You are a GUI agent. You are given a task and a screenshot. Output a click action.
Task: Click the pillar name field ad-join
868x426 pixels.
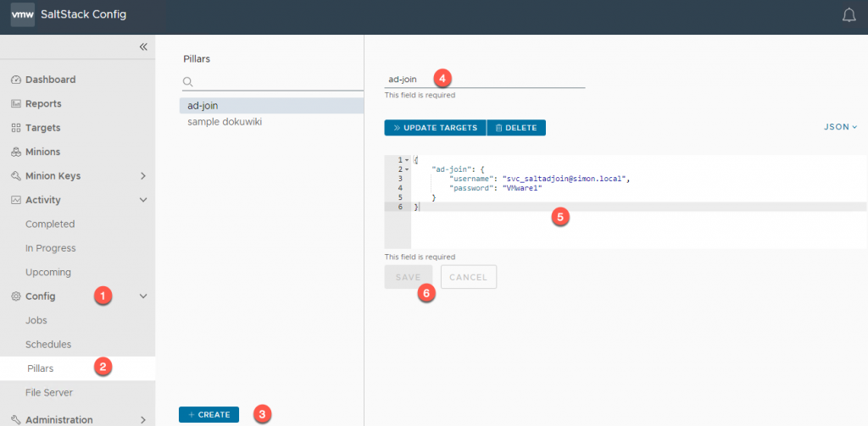(484, 80)
